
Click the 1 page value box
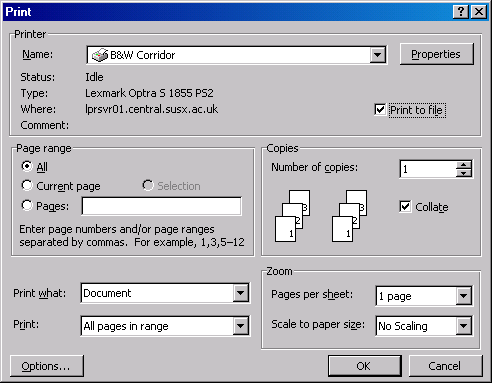(x=416, y=296)
